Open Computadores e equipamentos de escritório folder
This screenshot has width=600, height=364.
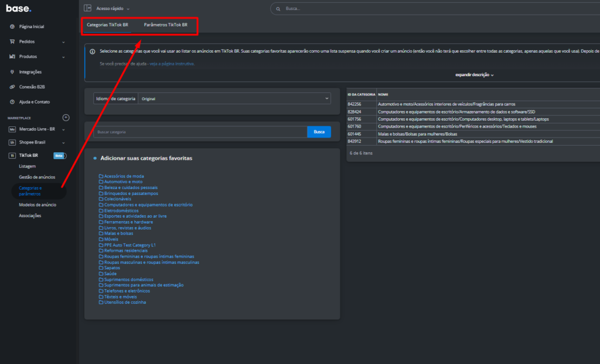pos(146,205)
